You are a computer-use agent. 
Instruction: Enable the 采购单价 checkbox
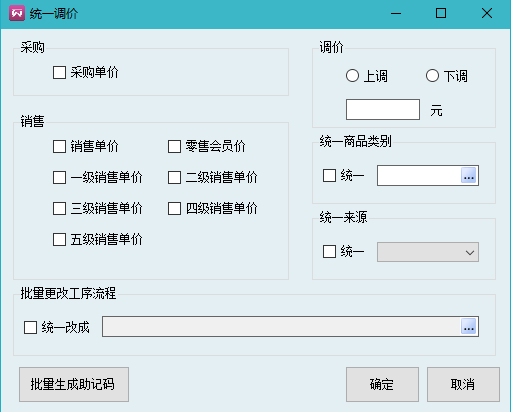coord(59,72)
